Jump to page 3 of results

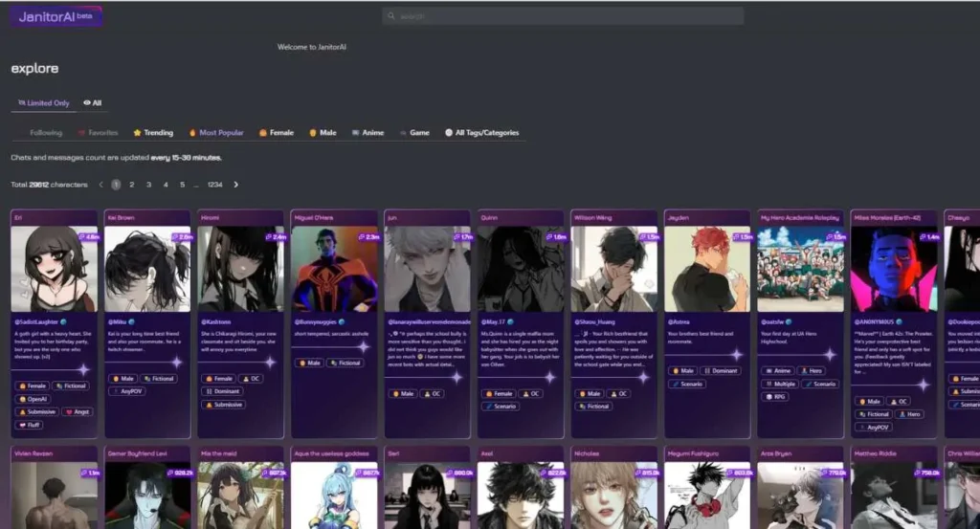[148, 185]
